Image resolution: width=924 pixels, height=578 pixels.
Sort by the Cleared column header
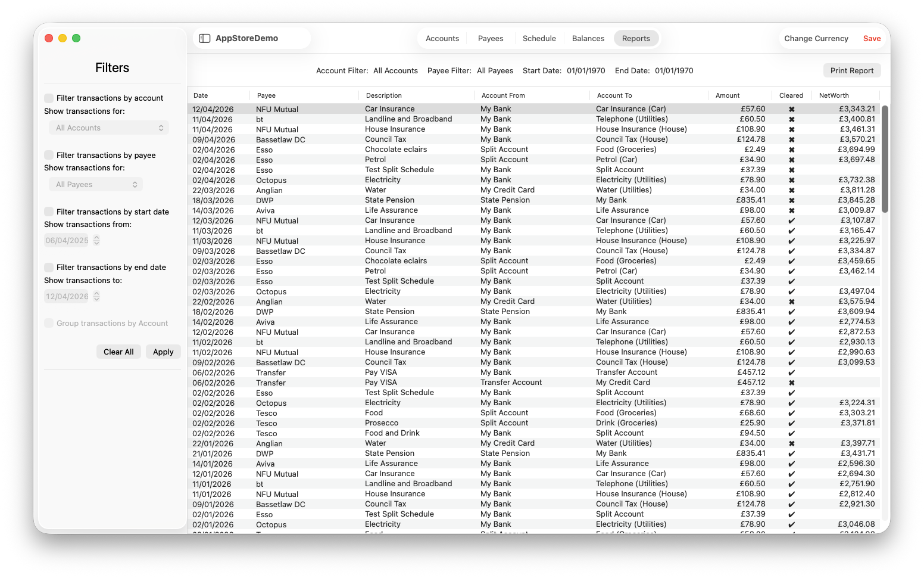tap(791, 95)
